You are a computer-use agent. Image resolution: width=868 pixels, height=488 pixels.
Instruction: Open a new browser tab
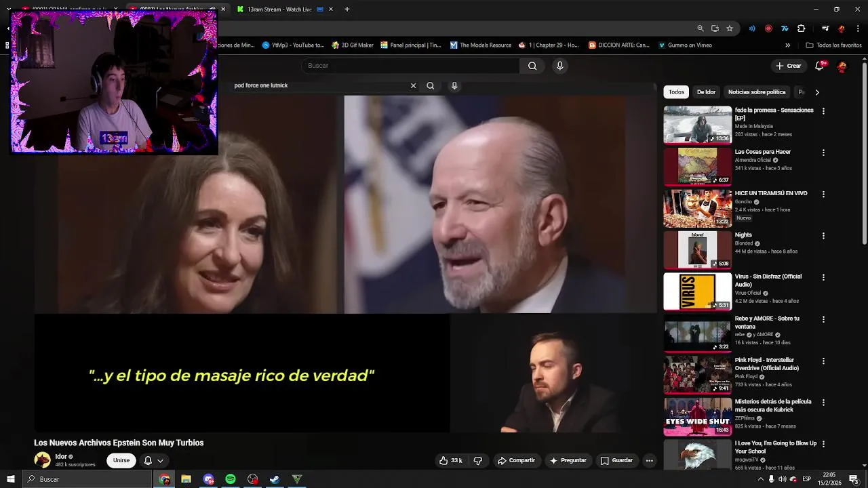pos(347,9)
